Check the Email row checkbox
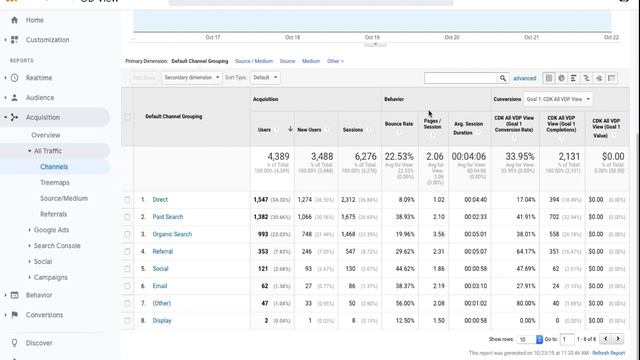640x360 pixels. click(127, 286)
